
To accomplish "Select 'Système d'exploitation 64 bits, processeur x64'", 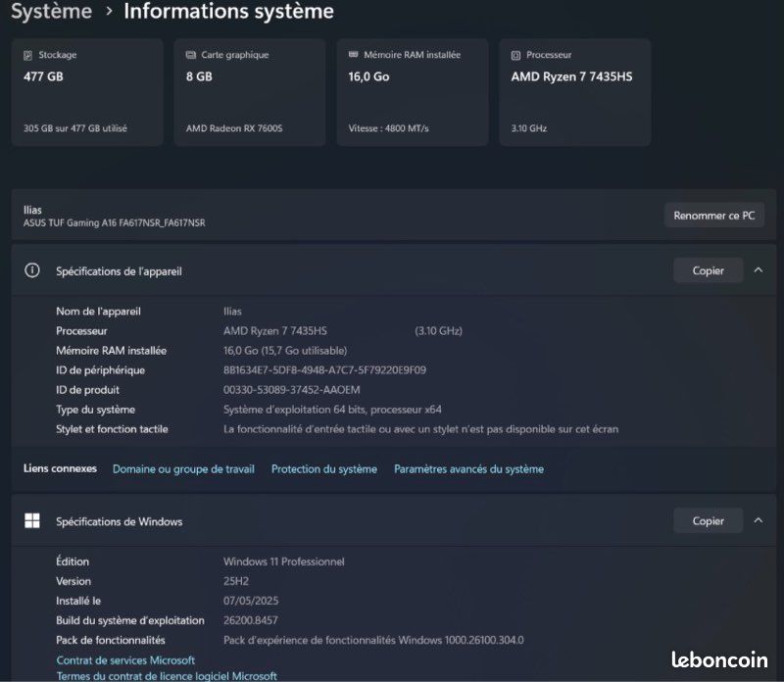I will (x=332, y=410).
